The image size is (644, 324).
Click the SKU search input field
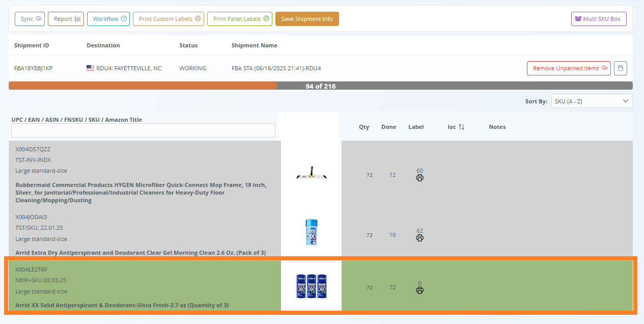(x=143, y=130)
